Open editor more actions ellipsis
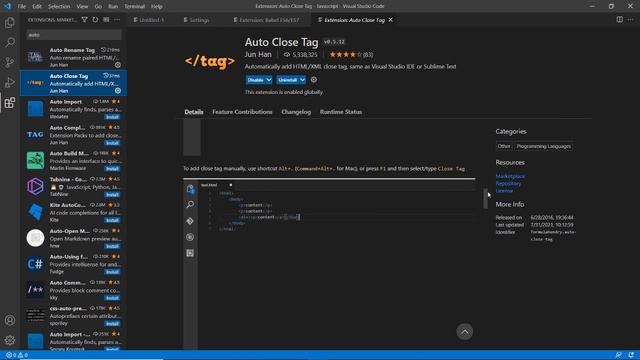Screen dimensions: 640x360 click(631, 20)
